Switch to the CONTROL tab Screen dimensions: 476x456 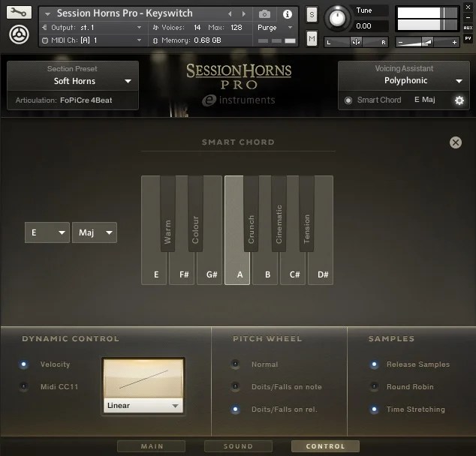pyautogui.click(x=325, y=446)
